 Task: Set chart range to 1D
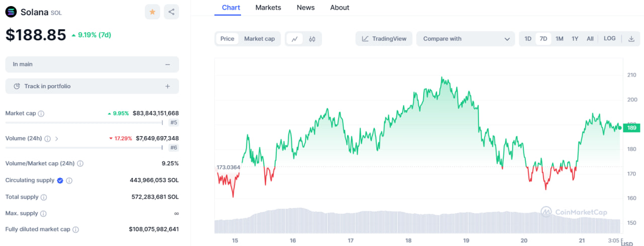click(528, 39)
